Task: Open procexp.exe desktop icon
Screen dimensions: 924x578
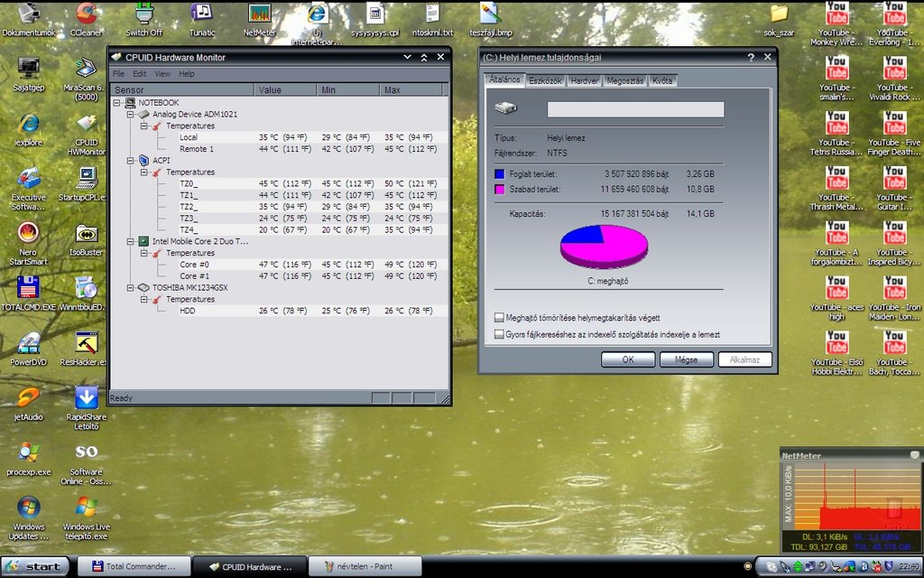Action: (28, 458)
